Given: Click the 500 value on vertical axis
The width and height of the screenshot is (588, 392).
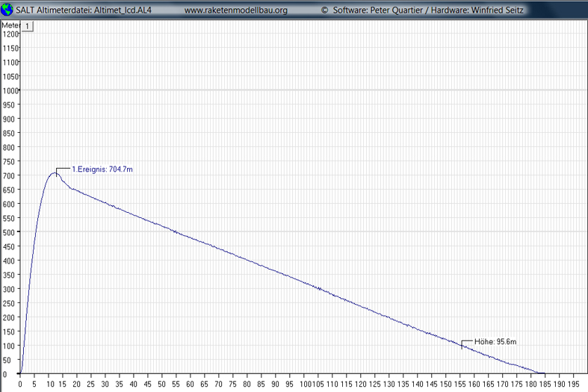Looking at the screenshot, I should 9,232.
